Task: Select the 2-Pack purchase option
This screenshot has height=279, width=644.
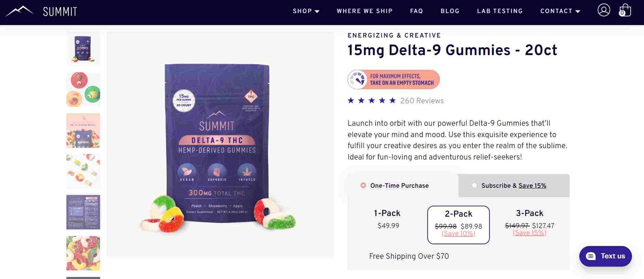Action: click(x=458, y=225)
